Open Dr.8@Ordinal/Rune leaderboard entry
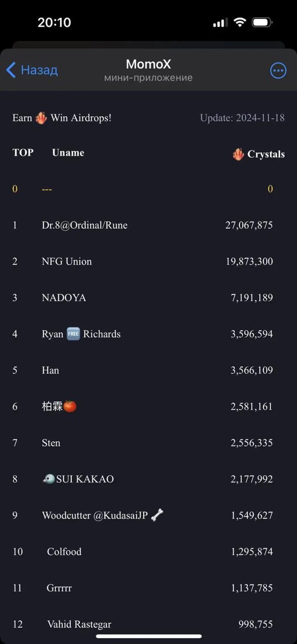297x644 pixels. click(x=85, y=225)
